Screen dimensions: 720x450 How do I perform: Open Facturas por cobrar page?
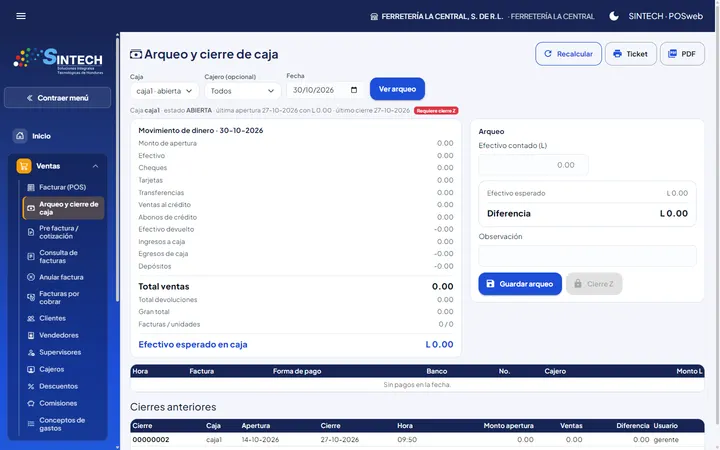(63, 298)
